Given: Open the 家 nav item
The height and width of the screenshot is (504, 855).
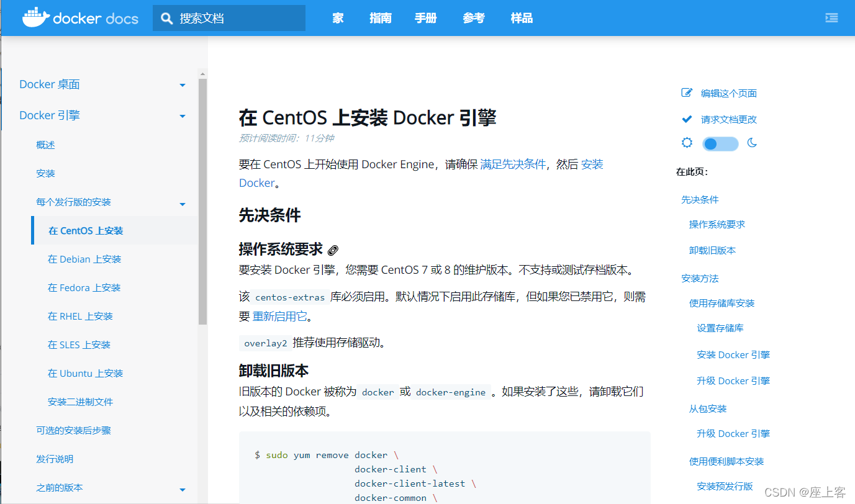Looking at the screenshot, I should point(338,18).
